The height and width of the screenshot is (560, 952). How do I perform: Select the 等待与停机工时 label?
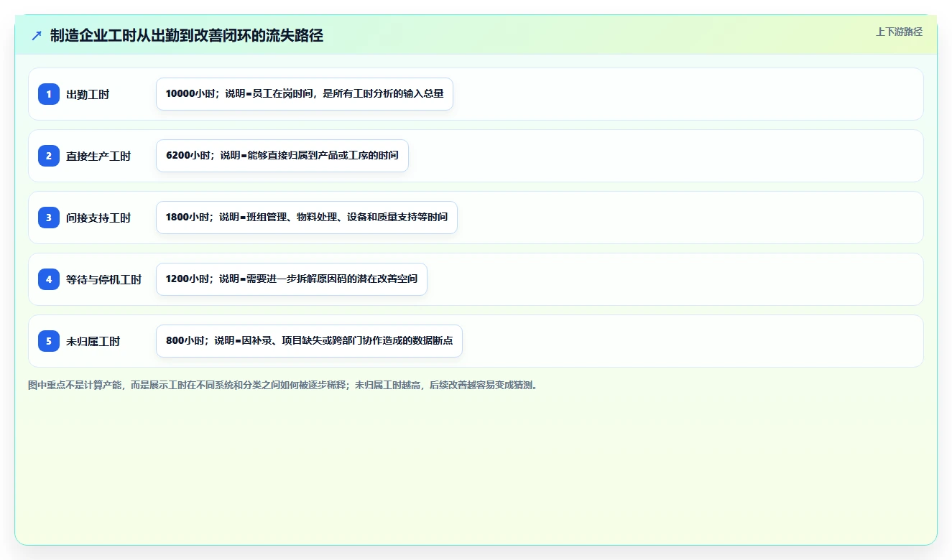pyautogui.click(x=104, y=279)
